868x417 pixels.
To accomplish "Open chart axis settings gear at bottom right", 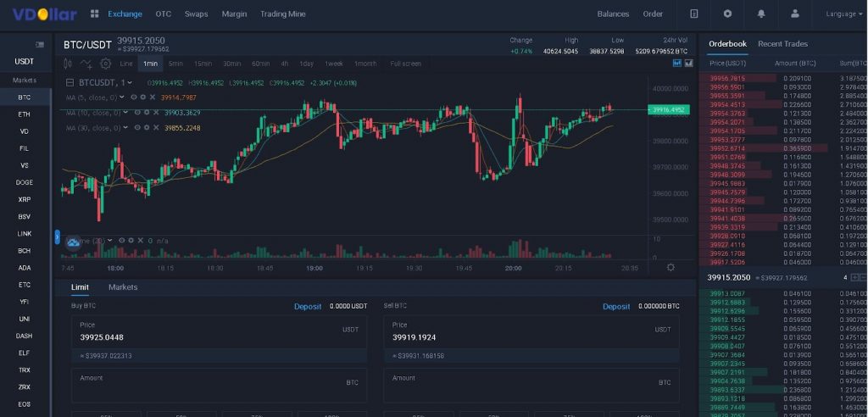I will pos(670,268).
